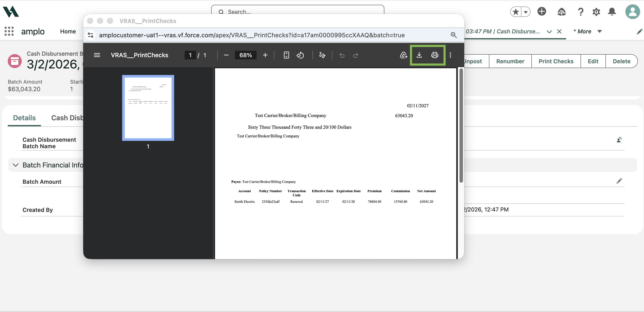Click the fit to page icon

click(286, 55)
